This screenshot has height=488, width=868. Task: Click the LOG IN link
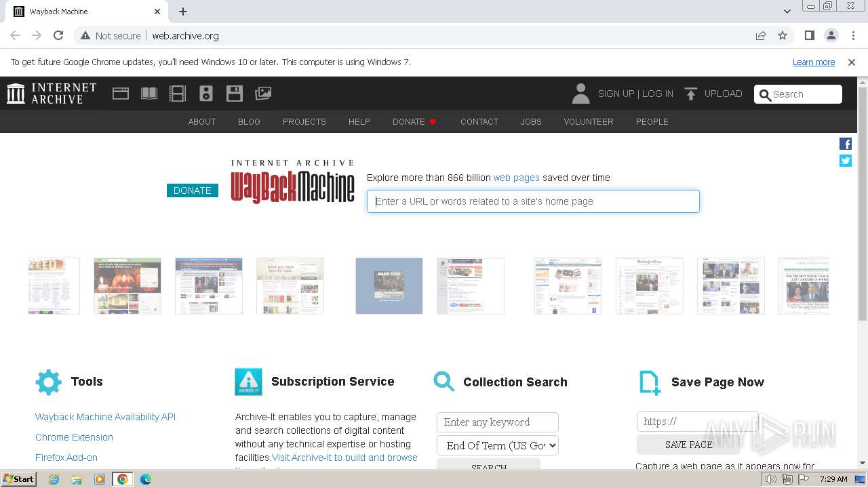(658, 94)
